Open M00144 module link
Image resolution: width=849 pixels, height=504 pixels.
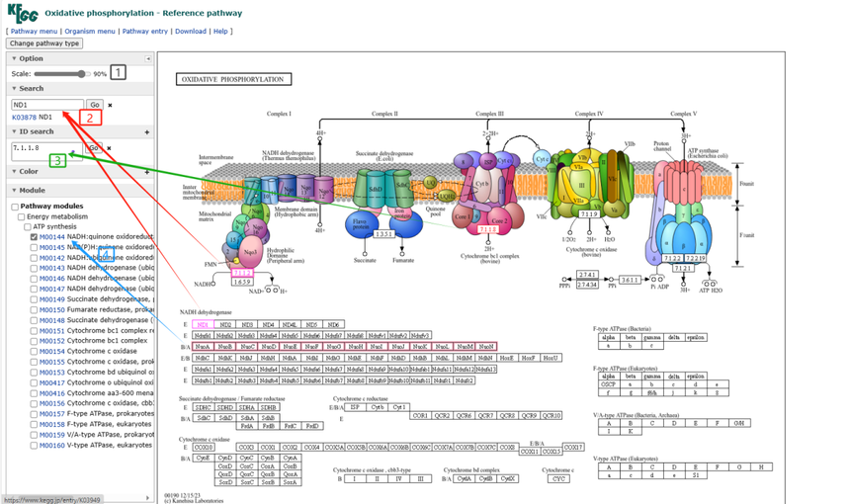click(x=52, y=237)
